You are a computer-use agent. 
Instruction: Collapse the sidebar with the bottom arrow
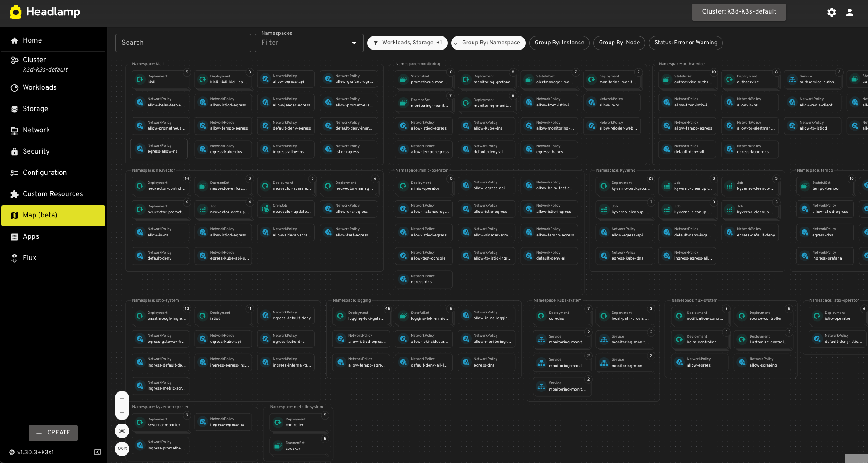pos(97,452)
